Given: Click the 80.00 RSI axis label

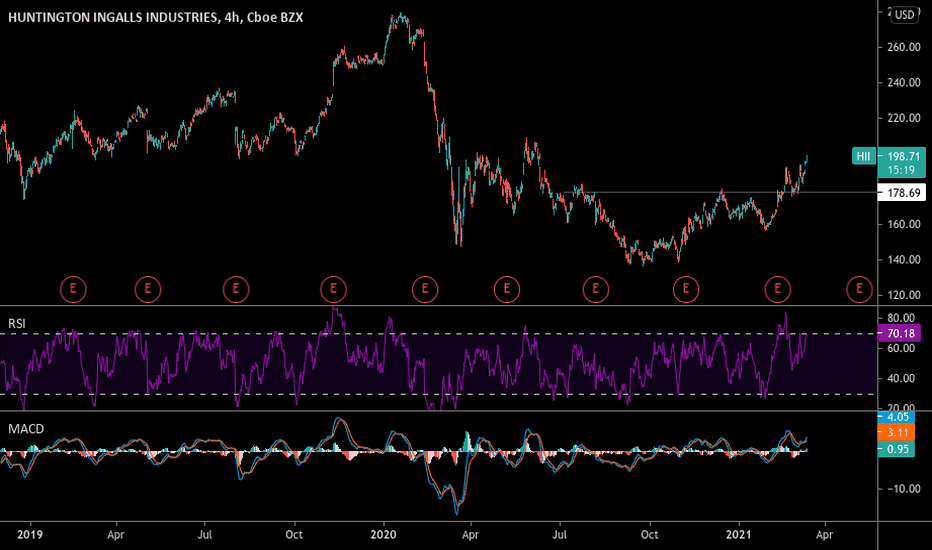Looking at the screenshot, I should [x=901, y=318].
